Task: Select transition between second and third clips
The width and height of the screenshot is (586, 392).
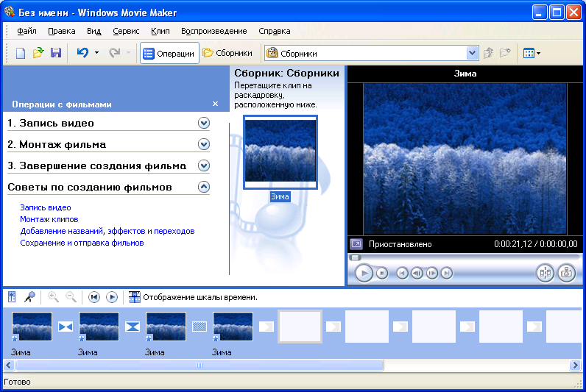Action: tap(133, 327)
